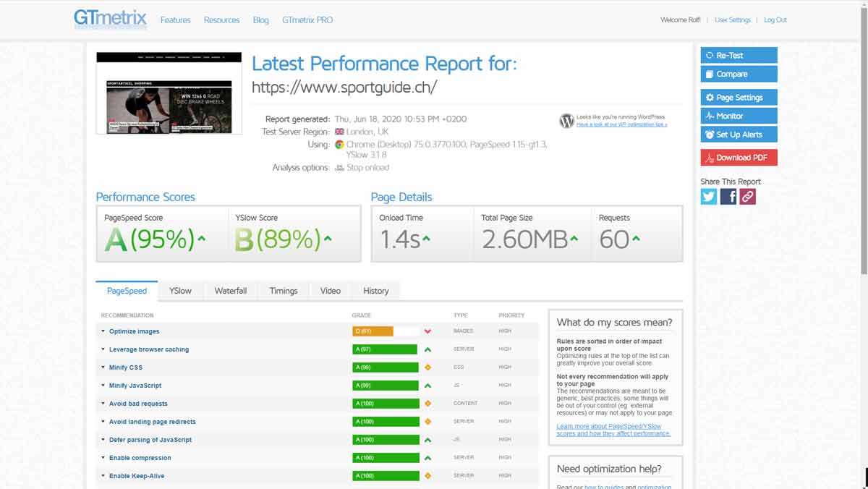Viewport: 868px width, 489px height.
Task: Open WP optimization tips link
Action: (621, 124)
